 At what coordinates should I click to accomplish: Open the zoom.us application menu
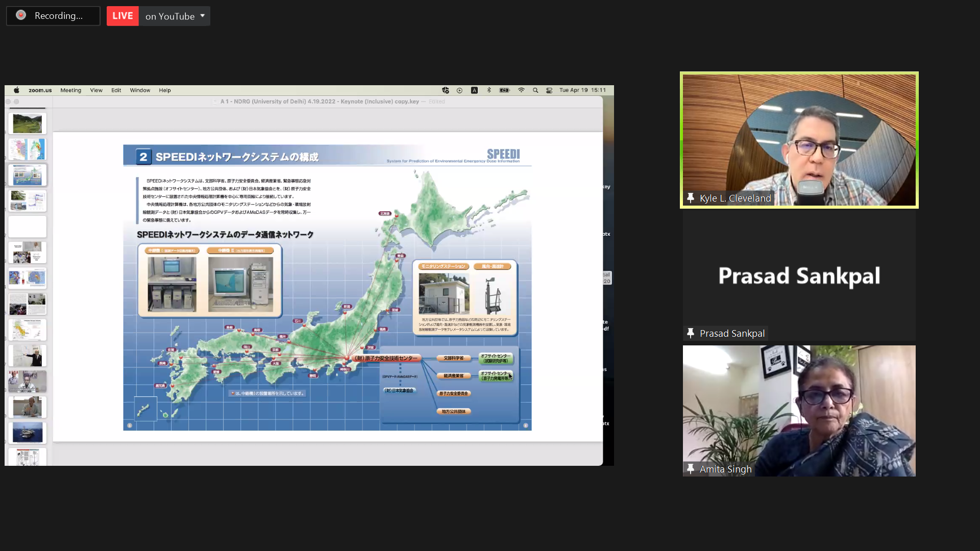click(40, 90)
